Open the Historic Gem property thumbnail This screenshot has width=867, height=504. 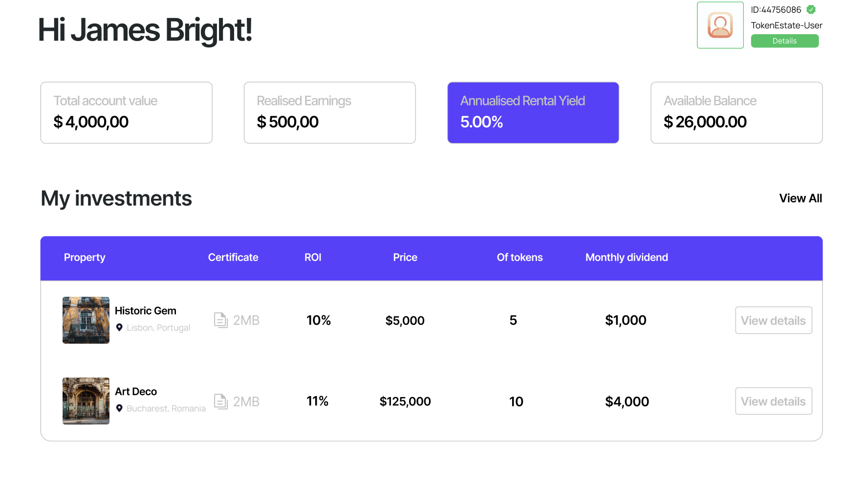click(x=86, y=320)
